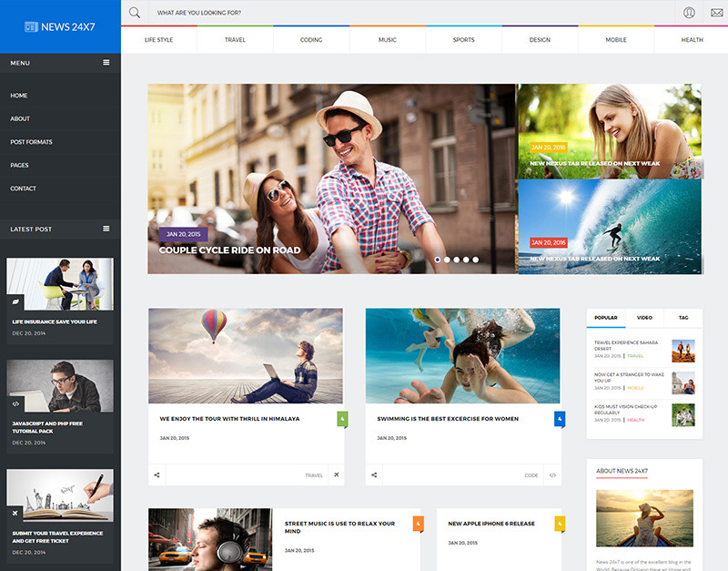Open the email envelope icon
Viewport: 728px width, 571px height.
tap(715, 13)
